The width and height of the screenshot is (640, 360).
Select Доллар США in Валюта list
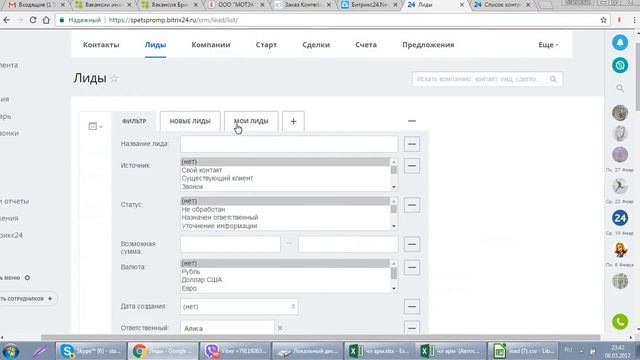point(285,280)
